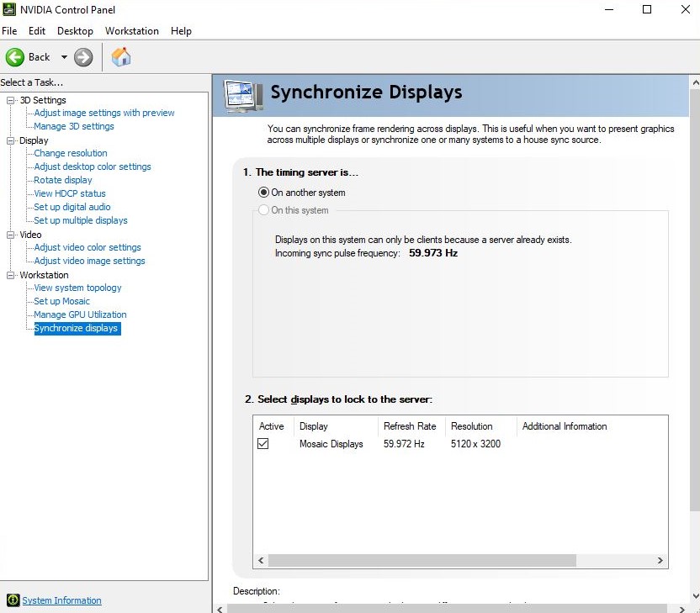The image size is (700, 613).
Task: Collapse the 3D Settings tree node
Action: click(x=10, y=100)
